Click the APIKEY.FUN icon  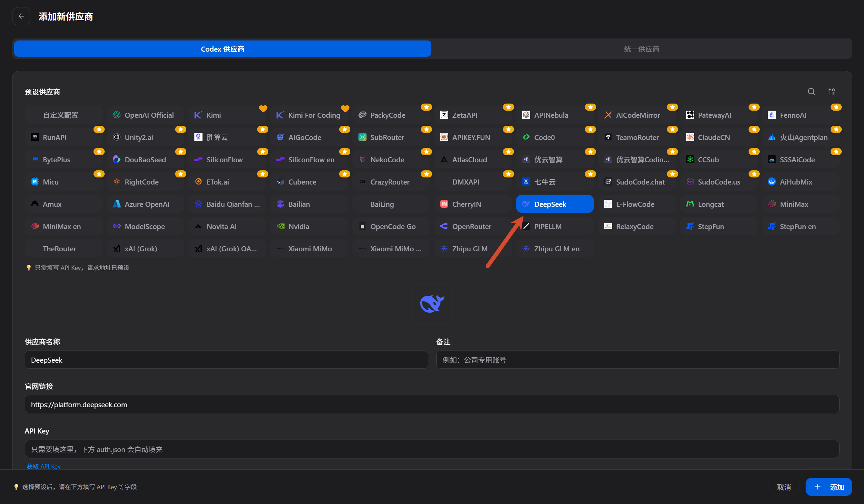pyautogui.click(x=444, y=137)
